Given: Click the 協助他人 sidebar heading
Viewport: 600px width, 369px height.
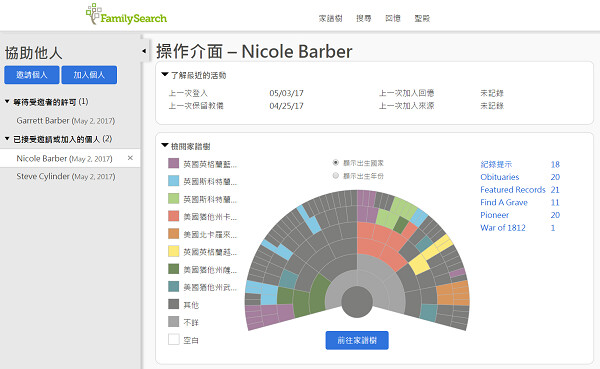Looking at the screenshot, I should (x=33, y=53).
